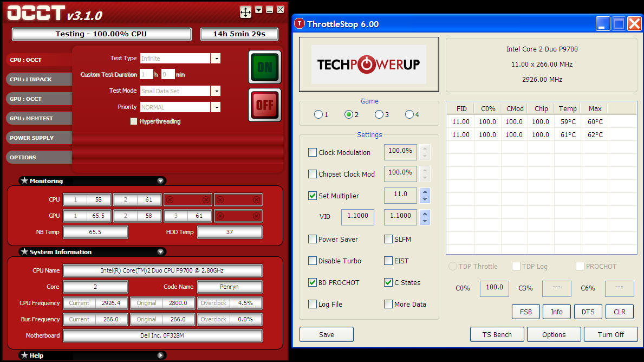Click the star icon next to System Information

(x=24, y=252)
